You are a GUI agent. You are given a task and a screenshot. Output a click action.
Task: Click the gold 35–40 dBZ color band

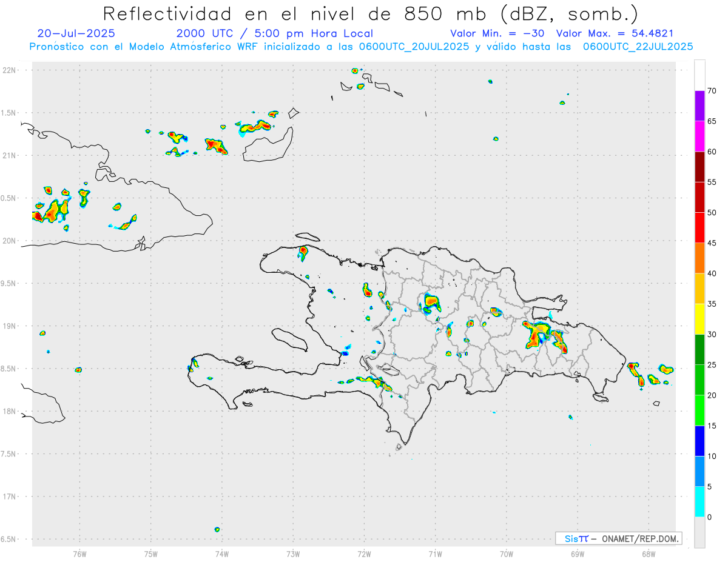(699, 289)
